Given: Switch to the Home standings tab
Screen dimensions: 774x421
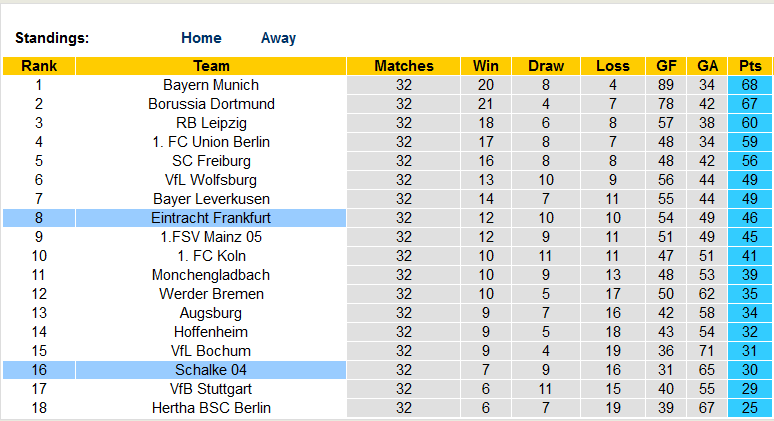Looking at the screenshot, I should 201,38.
